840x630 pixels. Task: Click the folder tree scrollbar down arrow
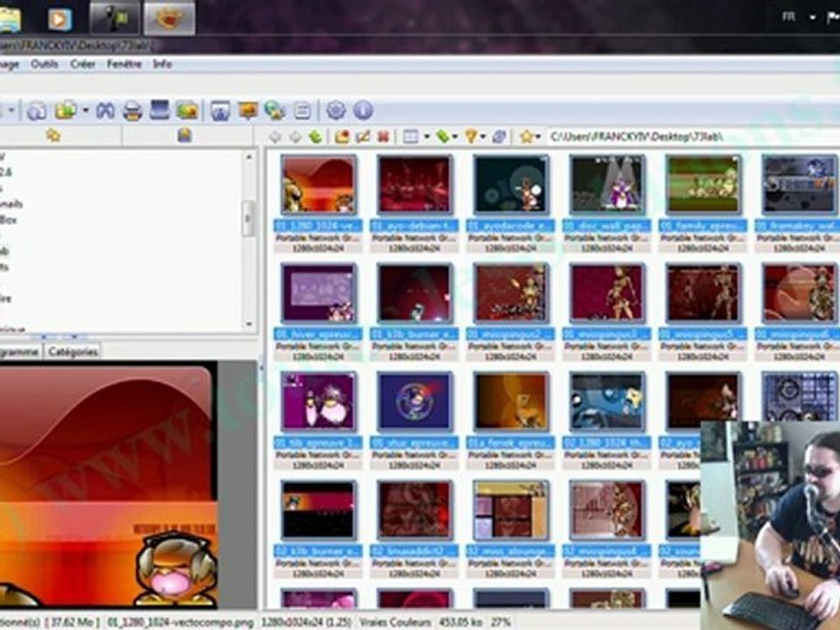point(248,324)
